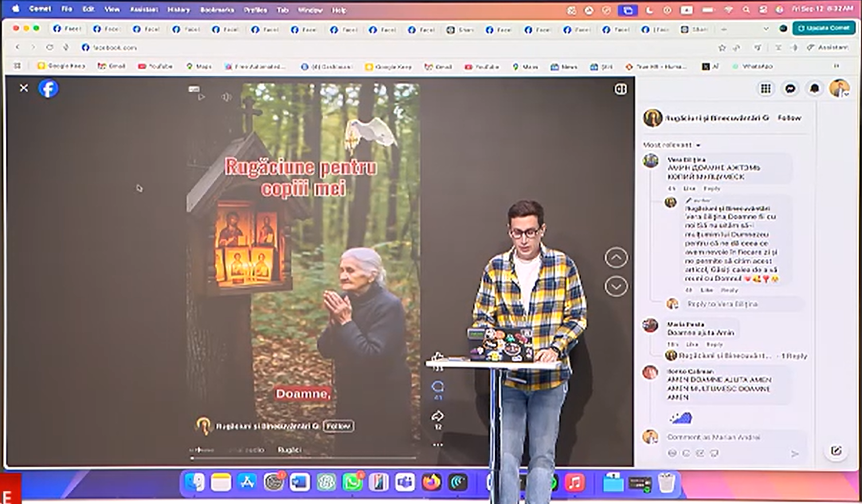Open the Bookmarks menu in menu bar
862x504 pixels.
click(x=217, y=10)
